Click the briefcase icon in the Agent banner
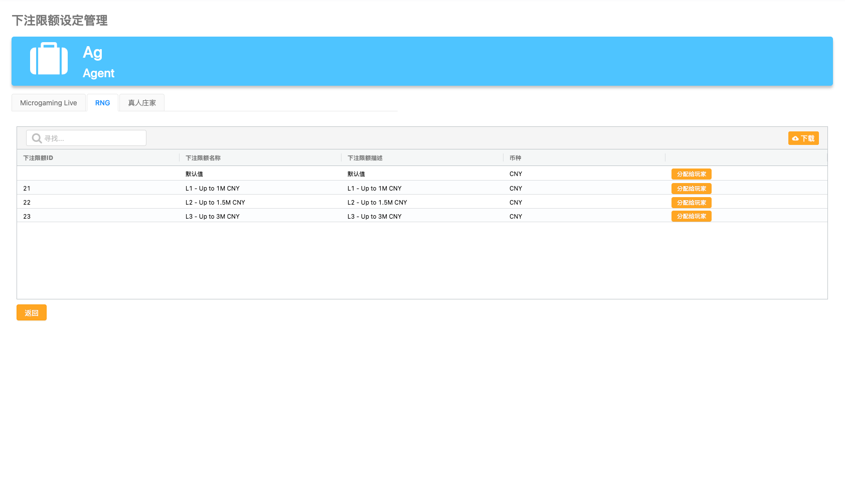 coord(49,59)
